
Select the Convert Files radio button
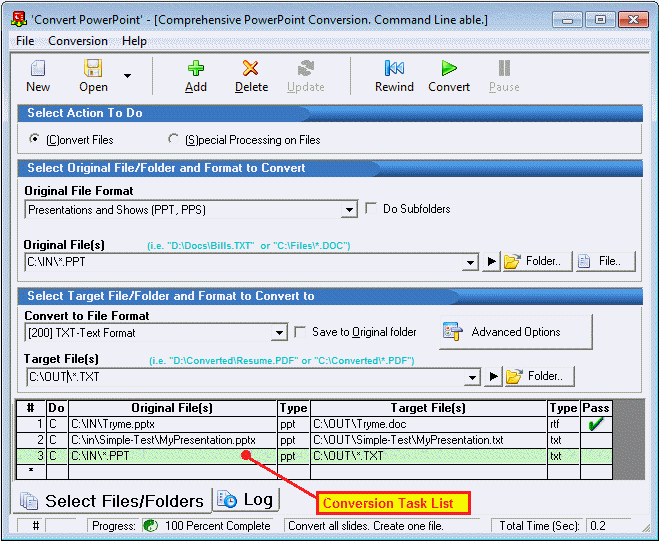35,139
